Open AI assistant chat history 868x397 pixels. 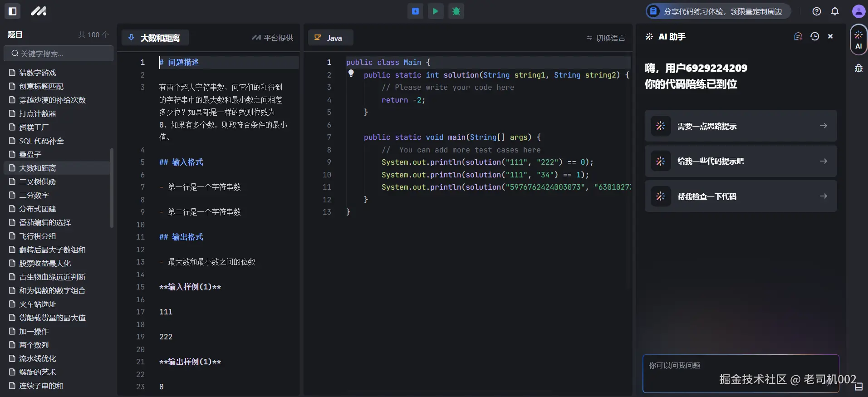(814, 37)
